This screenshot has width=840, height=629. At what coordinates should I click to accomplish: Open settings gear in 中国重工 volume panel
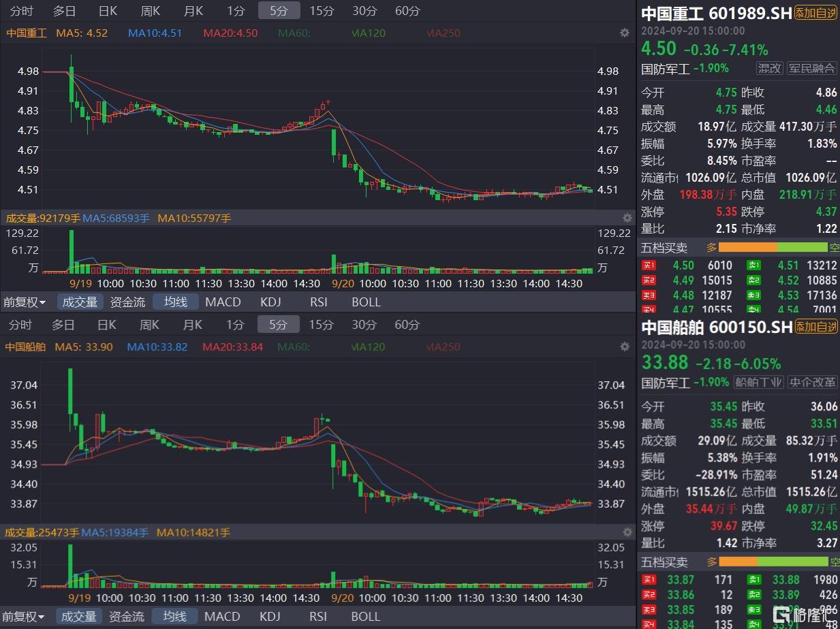(627, 218)
